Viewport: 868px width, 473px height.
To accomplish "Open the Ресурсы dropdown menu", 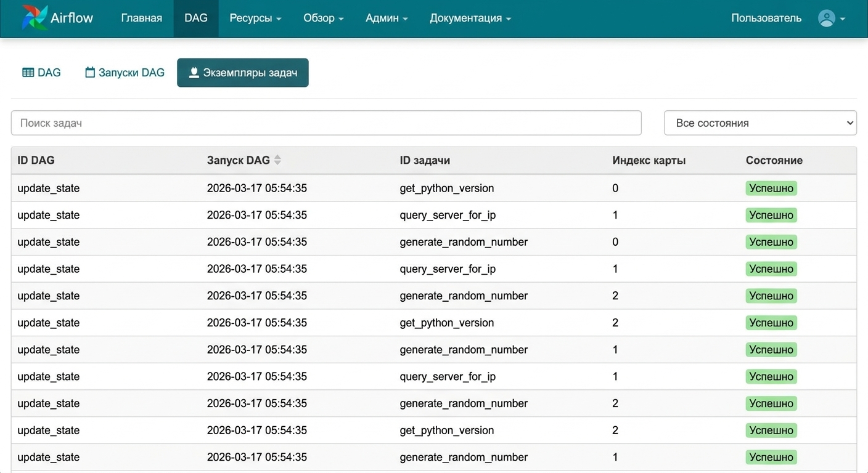I will [255, 18].
